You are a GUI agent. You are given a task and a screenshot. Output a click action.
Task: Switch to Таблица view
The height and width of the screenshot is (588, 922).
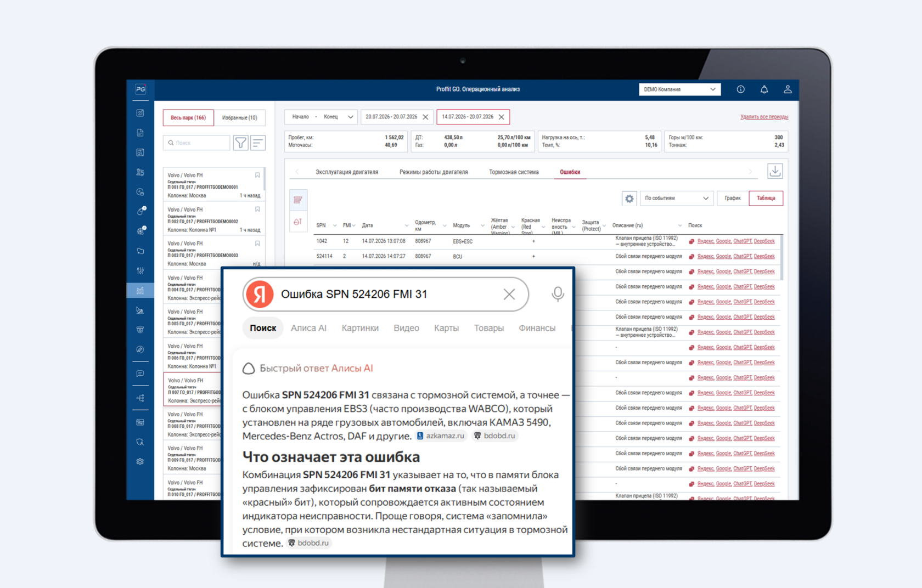tap(766, 199)
